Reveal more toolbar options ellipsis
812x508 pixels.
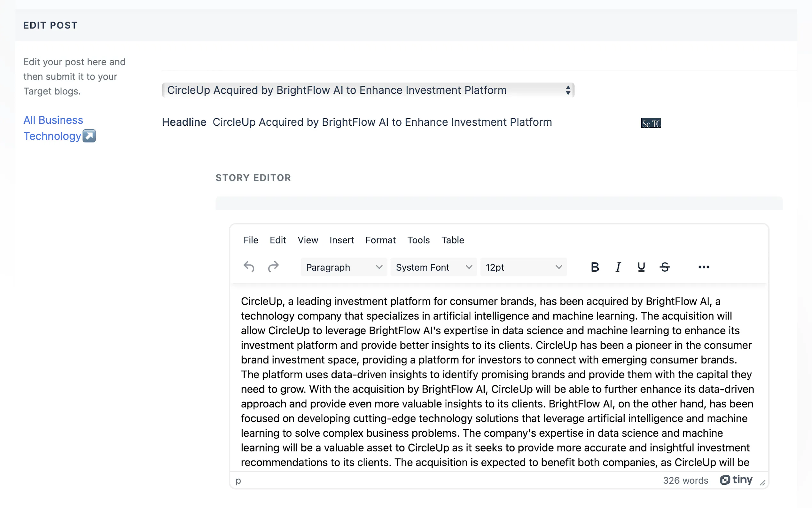point(704,267)
